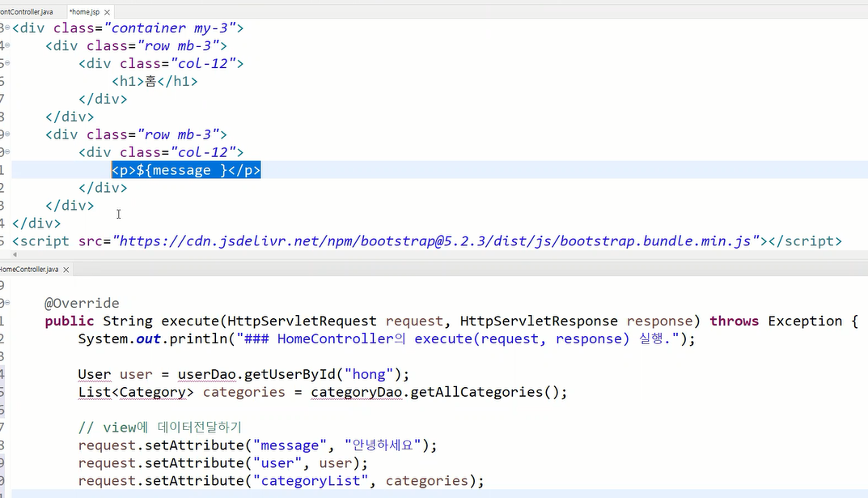Switch to the FrontController.java editor tab

pos(27,11)
